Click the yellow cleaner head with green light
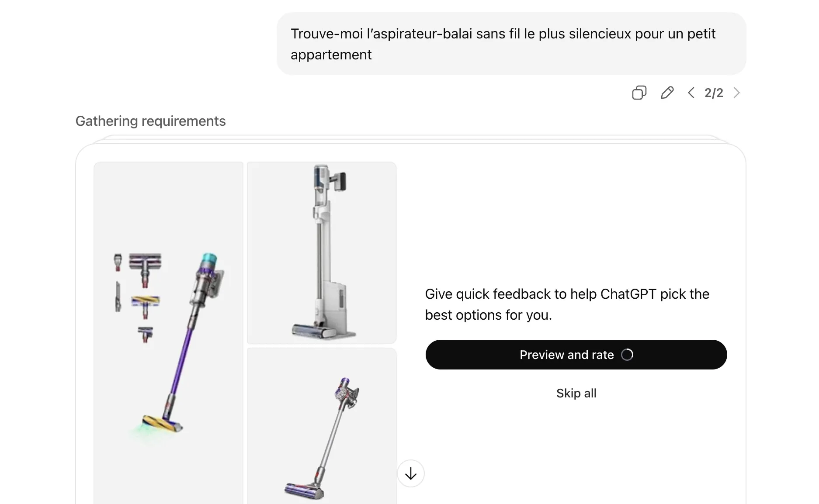819x504 pixels. click(x=161, y=423)
